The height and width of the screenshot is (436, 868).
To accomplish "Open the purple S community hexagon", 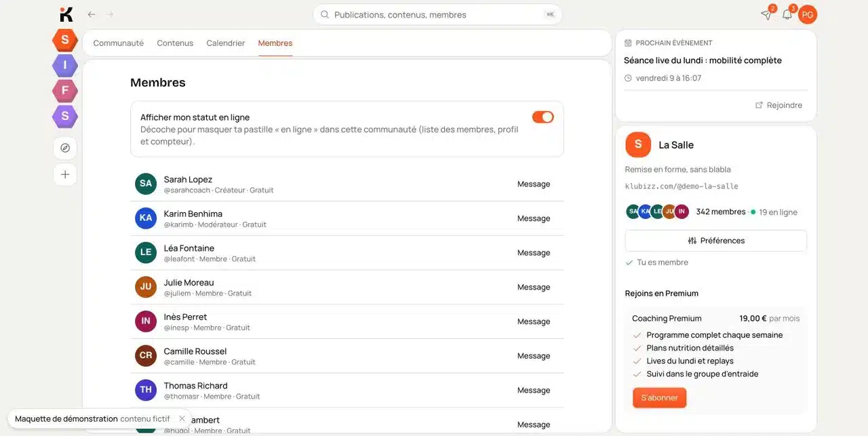I will tap(65, 116).
